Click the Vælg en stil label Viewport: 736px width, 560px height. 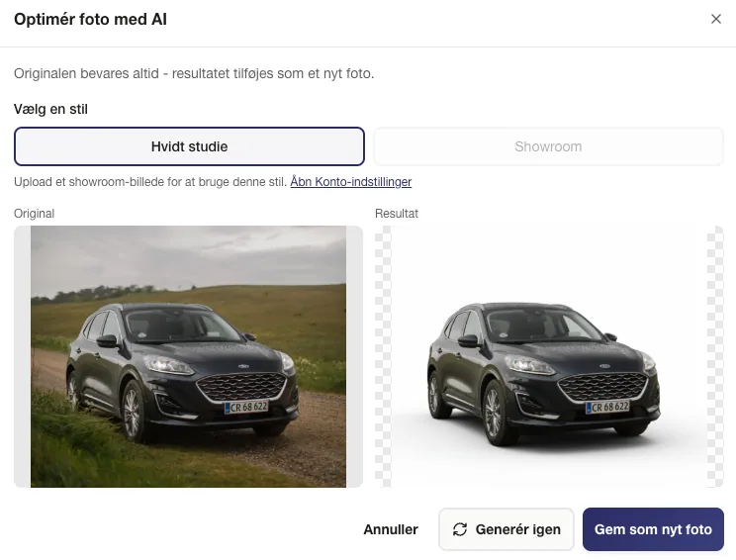50,109
